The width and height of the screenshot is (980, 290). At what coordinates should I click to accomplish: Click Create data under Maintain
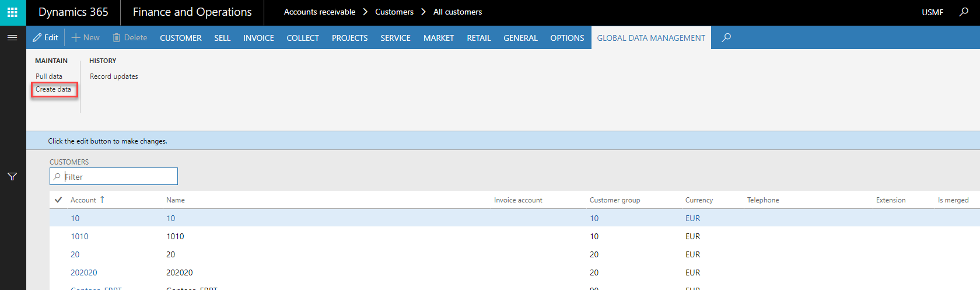point(54,89)
